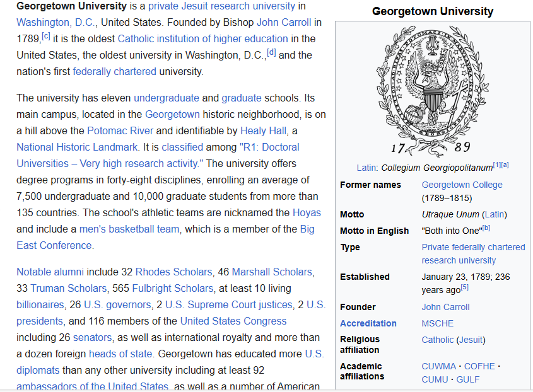Open the 'graduate' schools link
Image resolution: width=533 pixels, height=392 pixels.
click(x=242, y=98)
